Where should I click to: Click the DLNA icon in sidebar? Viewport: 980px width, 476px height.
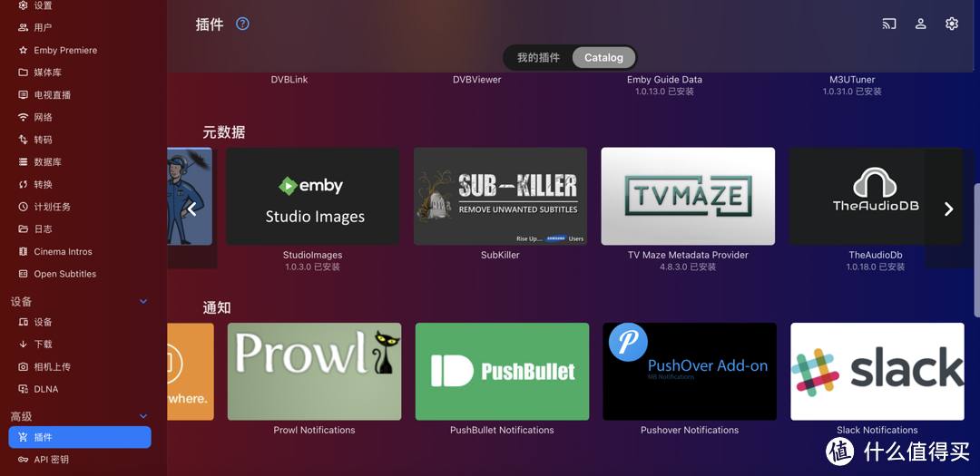(23, 389)
